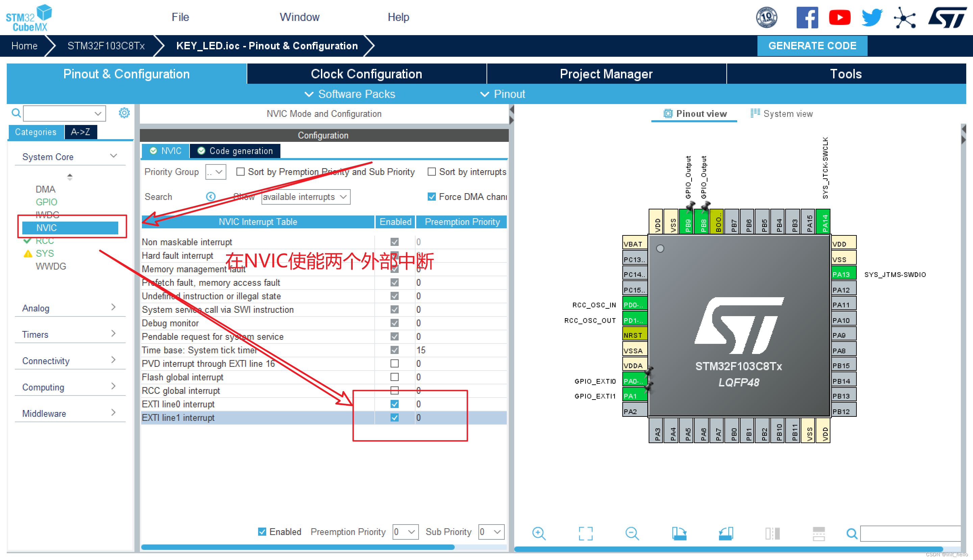Select GPIO in System Core list
This screenshot has width=973, height=560.
tap(46, 202)
